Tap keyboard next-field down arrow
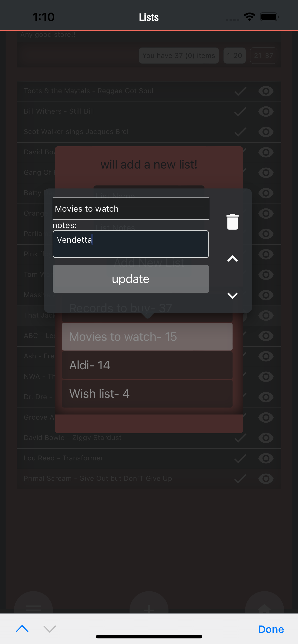 click(x=49, y=628)
